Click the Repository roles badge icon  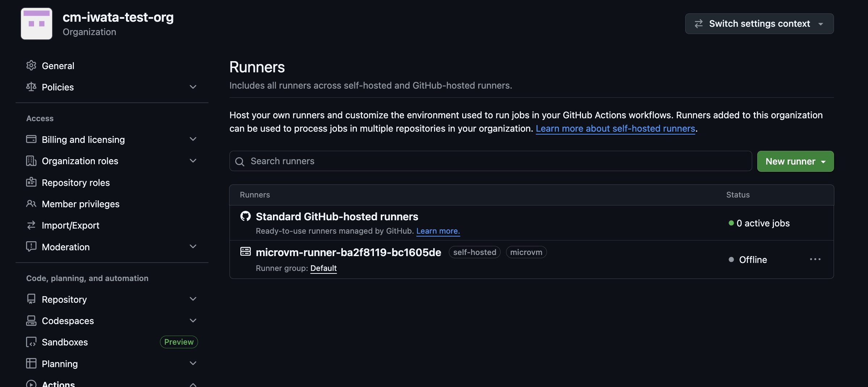pos(31,182)
